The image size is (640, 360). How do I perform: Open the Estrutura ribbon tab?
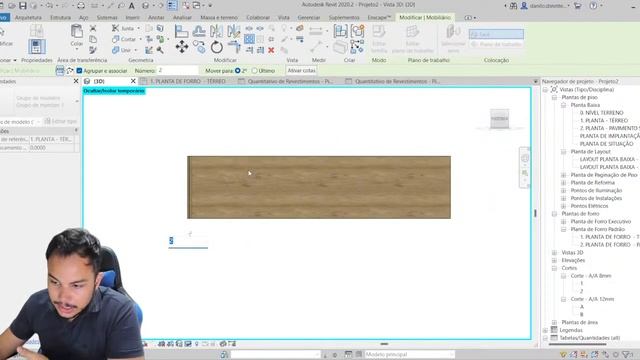pyautogui.click(x=60, y=18)
